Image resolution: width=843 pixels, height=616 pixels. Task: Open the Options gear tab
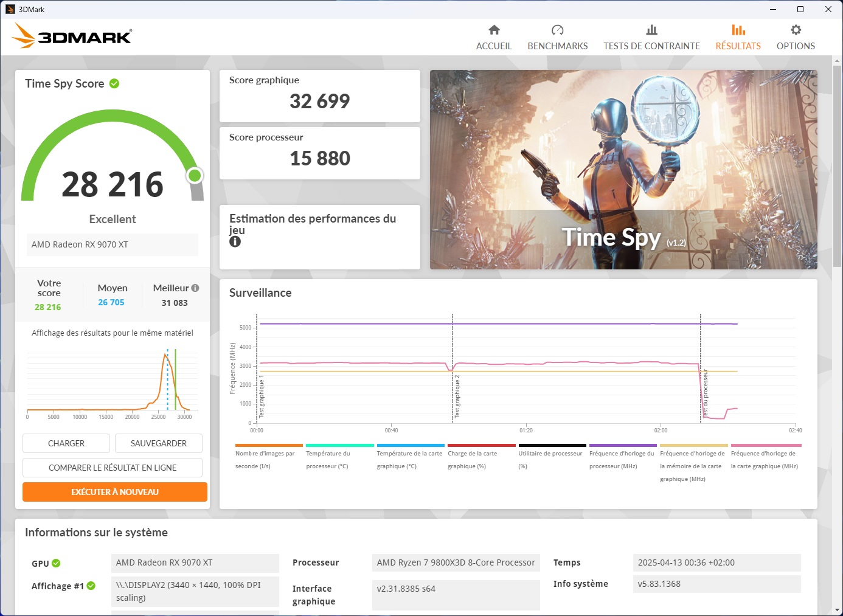796,37
